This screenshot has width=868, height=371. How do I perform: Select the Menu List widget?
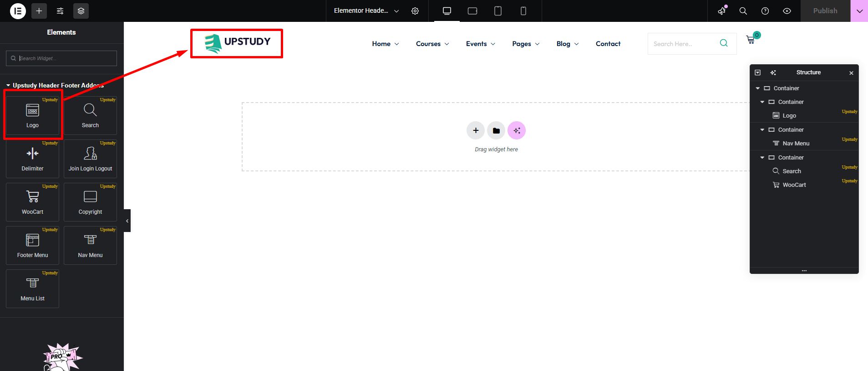coord(32,289)
